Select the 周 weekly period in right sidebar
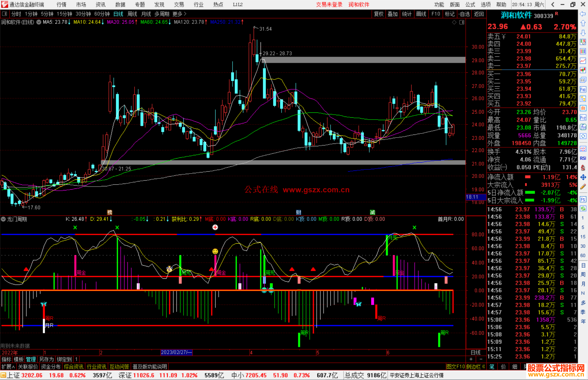The image size is (588, 380). coord(583,274)
